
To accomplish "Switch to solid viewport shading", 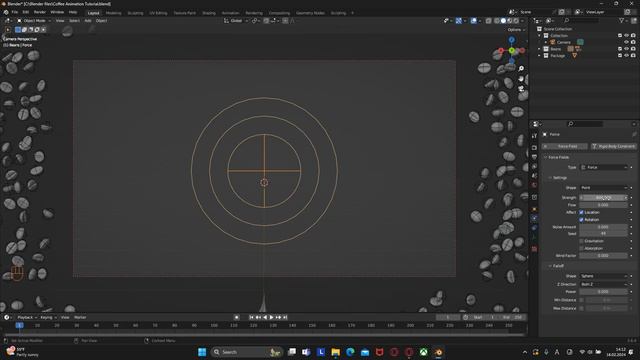I will click(x=503, y=21).
